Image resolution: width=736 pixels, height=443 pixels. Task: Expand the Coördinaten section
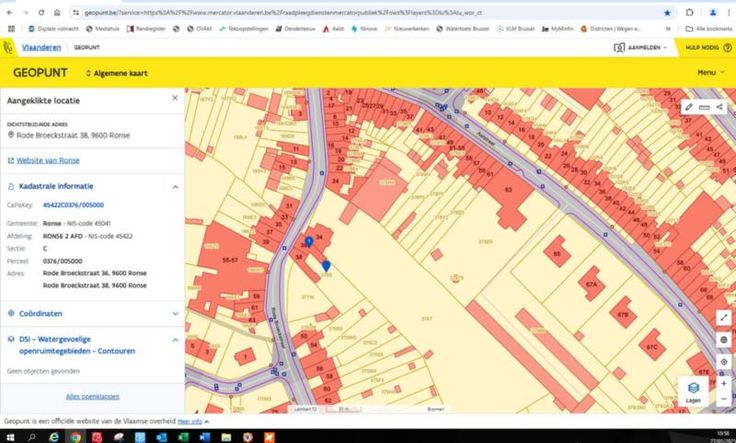point(176,313)
